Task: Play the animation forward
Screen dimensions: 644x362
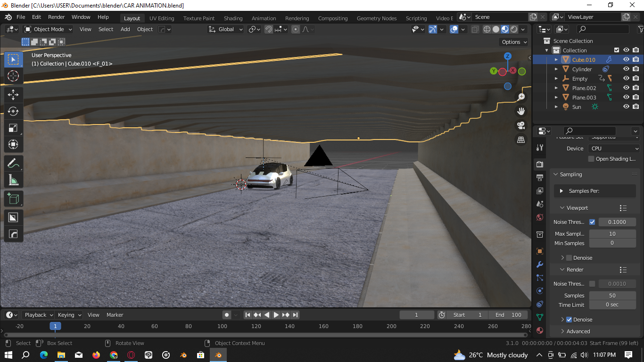Action: (x=276, y=315)
